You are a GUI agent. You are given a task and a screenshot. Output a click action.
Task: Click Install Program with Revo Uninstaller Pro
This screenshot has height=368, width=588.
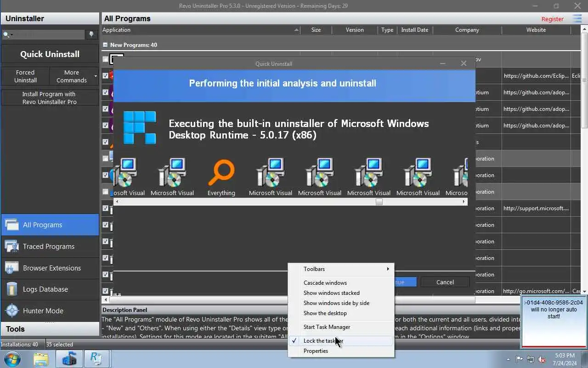click(x=50, y=98)
